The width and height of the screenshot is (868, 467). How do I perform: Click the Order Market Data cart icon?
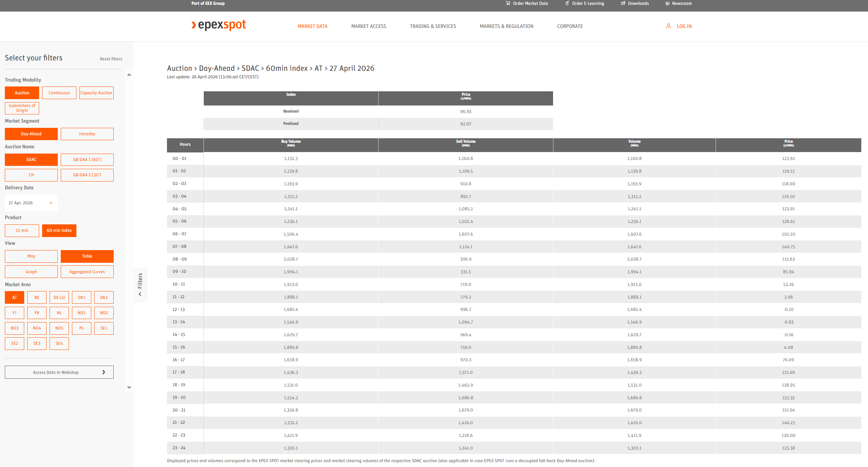pos(508,3)
